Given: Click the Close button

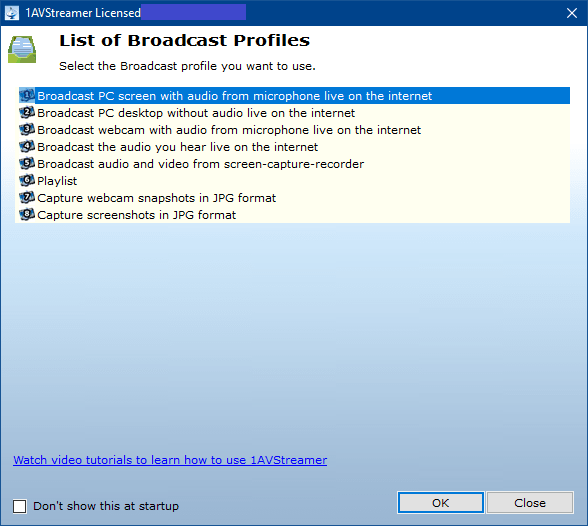Looking at the screenshot, I should tap(530, 503).
